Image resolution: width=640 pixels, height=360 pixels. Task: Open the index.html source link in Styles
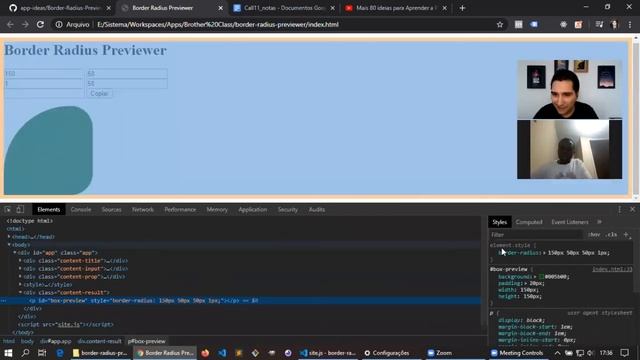[x=612, y=269]
